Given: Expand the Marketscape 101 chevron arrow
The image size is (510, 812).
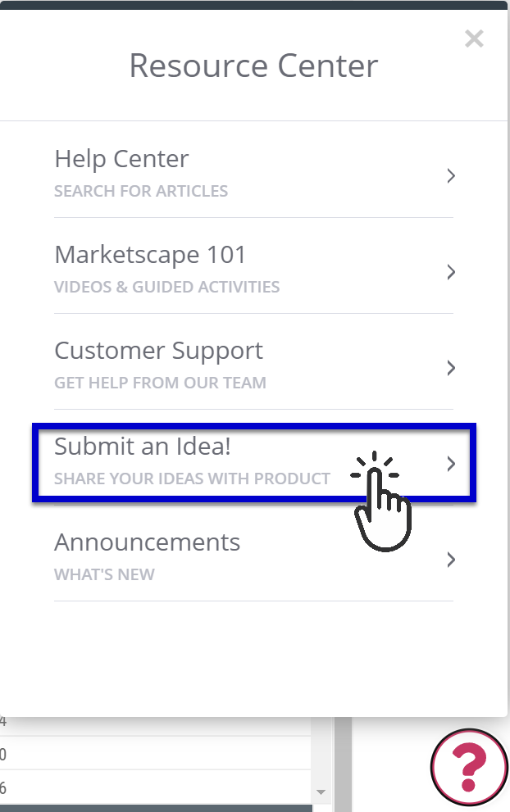Looking at the screenshot, I should (x=451, y=272).
